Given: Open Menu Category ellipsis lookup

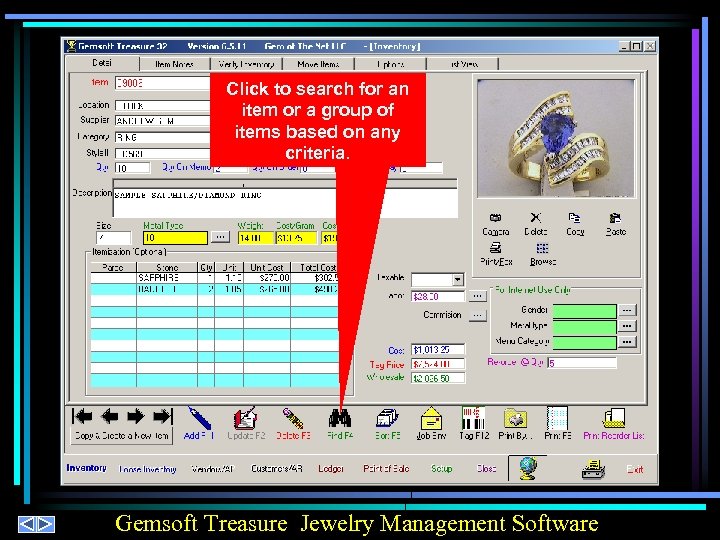Looking at the screenshot, I should pos(627,342).
